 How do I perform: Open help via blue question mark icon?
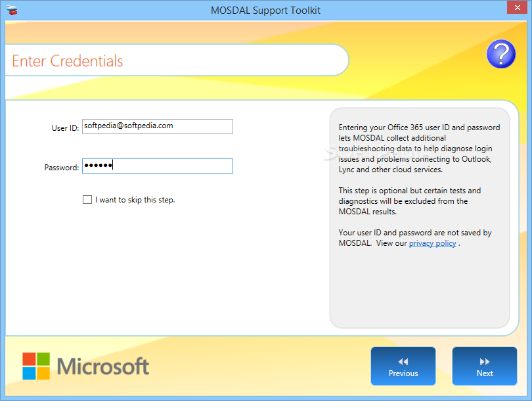click(x=500, y=54)
